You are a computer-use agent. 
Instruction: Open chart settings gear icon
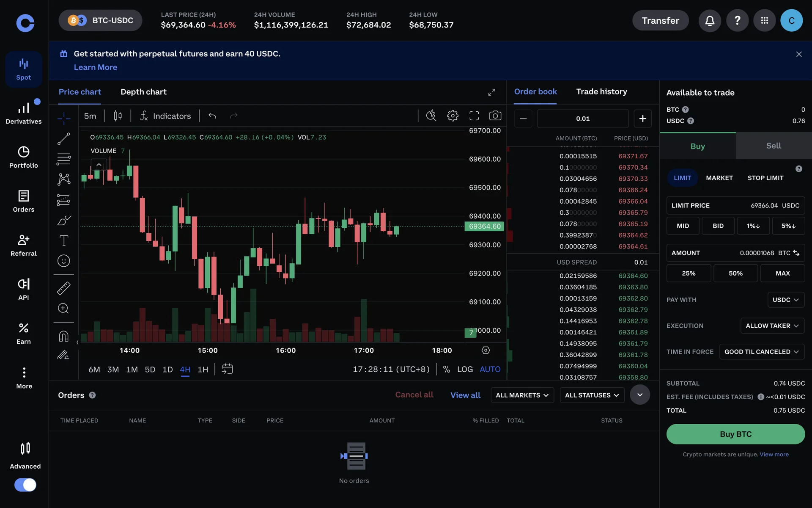(x=453, y=116)
